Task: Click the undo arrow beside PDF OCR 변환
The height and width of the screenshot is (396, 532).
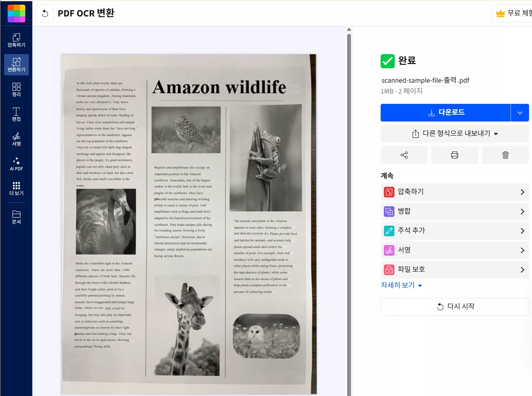Action: point(45,14)
